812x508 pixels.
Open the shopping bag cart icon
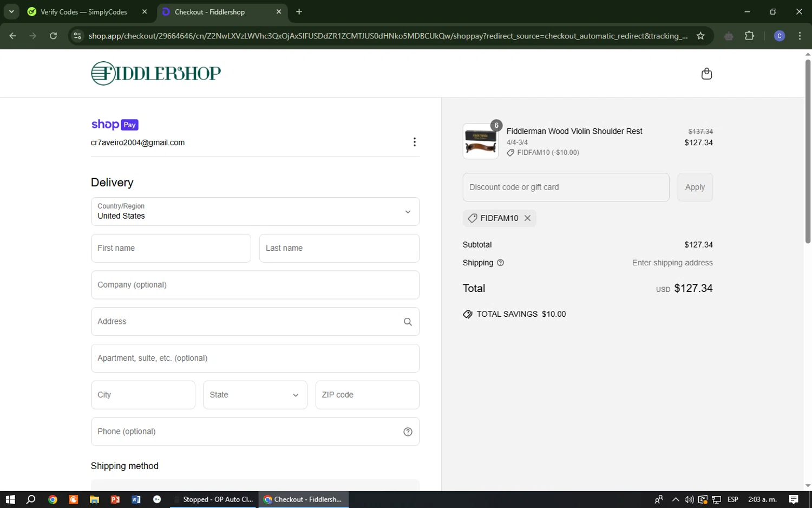(x=706, y=74)
